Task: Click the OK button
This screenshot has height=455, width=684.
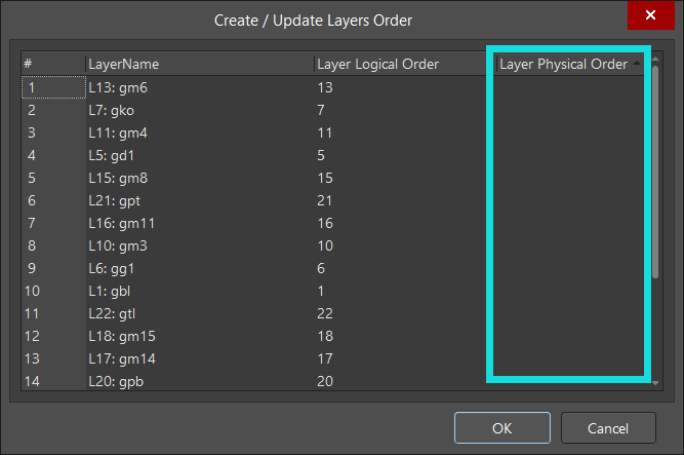Action: point(502,427)
